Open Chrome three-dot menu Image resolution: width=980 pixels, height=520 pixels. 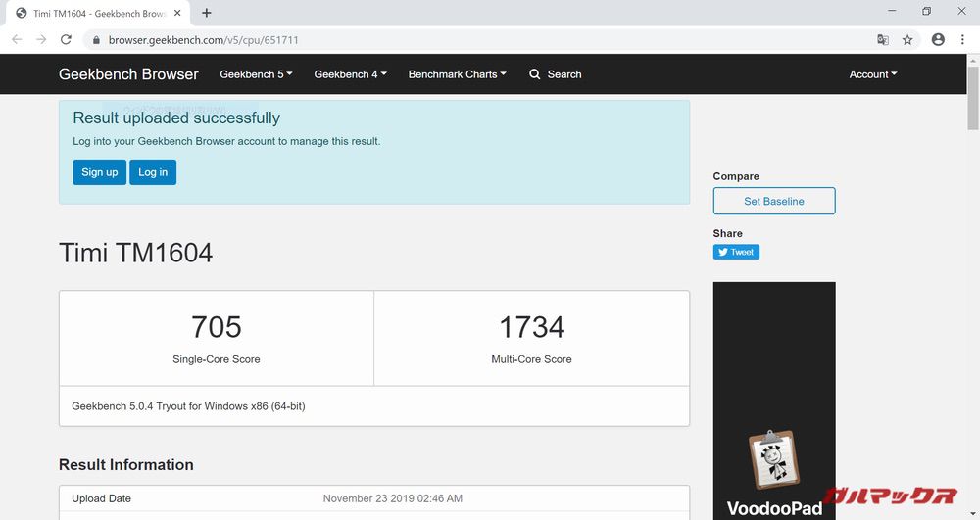[x=962, y=40]
